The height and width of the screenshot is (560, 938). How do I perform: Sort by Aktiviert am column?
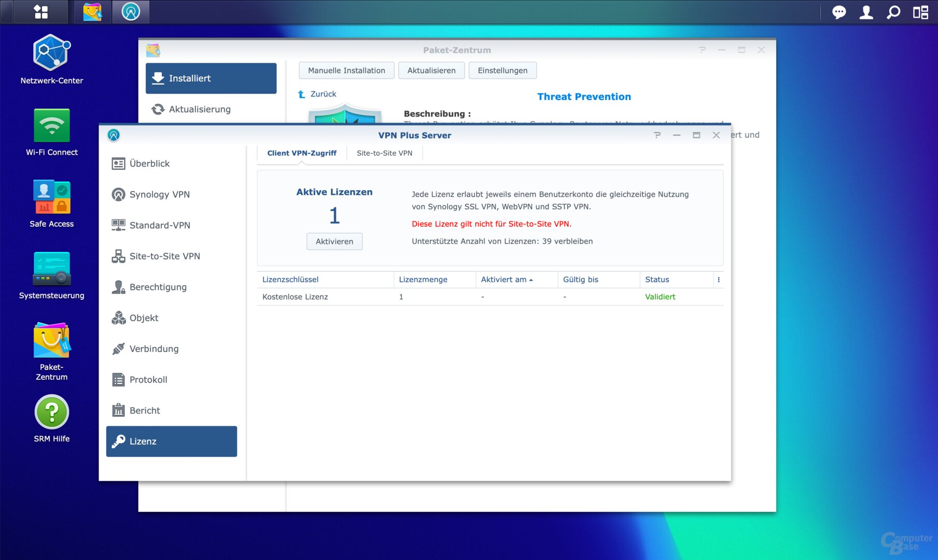(516, 279)
